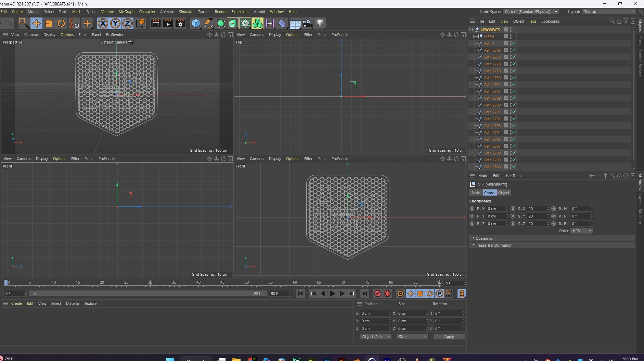Viewport: 644px width, 361px height.
Task: Go to end of animation
Action: [365, 294]
